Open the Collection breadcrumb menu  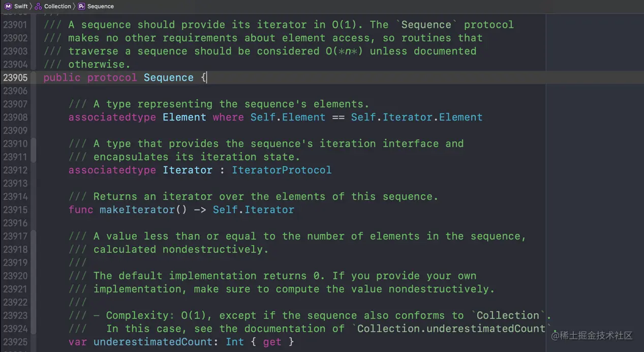(57, 6)
